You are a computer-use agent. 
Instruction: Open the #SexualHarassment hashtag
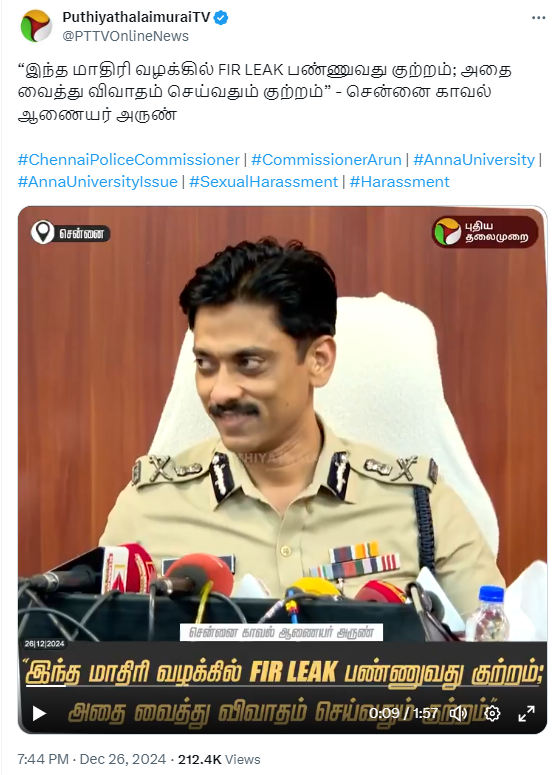coord(263,181)
